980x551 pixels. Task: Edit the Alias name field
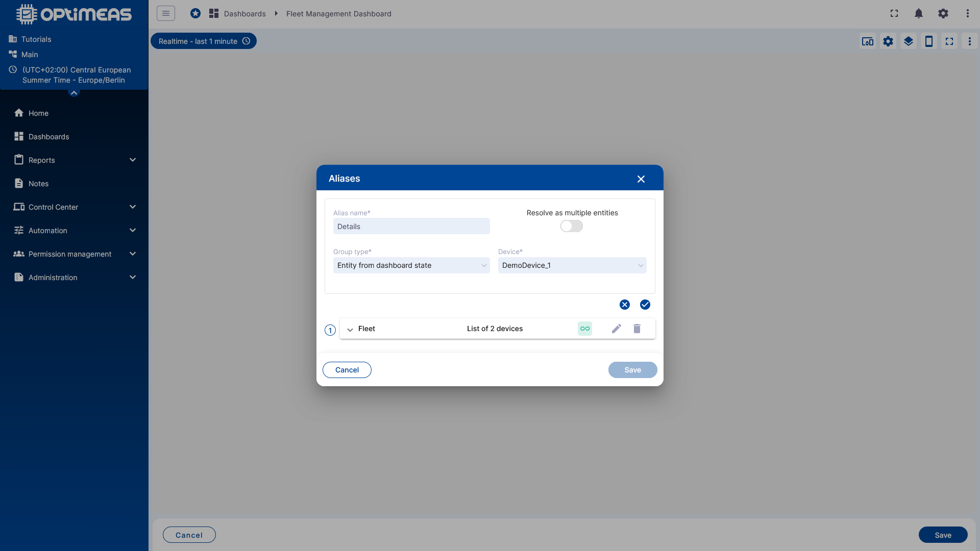tap(411, 227)
